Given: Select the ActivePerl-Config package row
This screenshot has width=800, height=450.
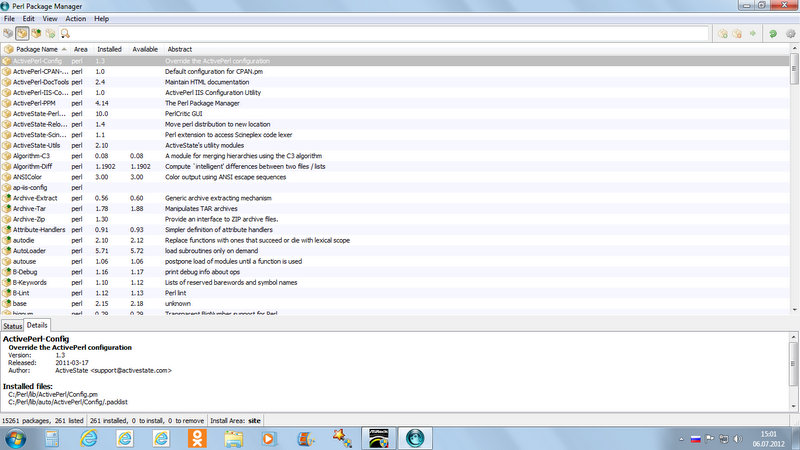Looking at the screenshot, I should (395, 61).
